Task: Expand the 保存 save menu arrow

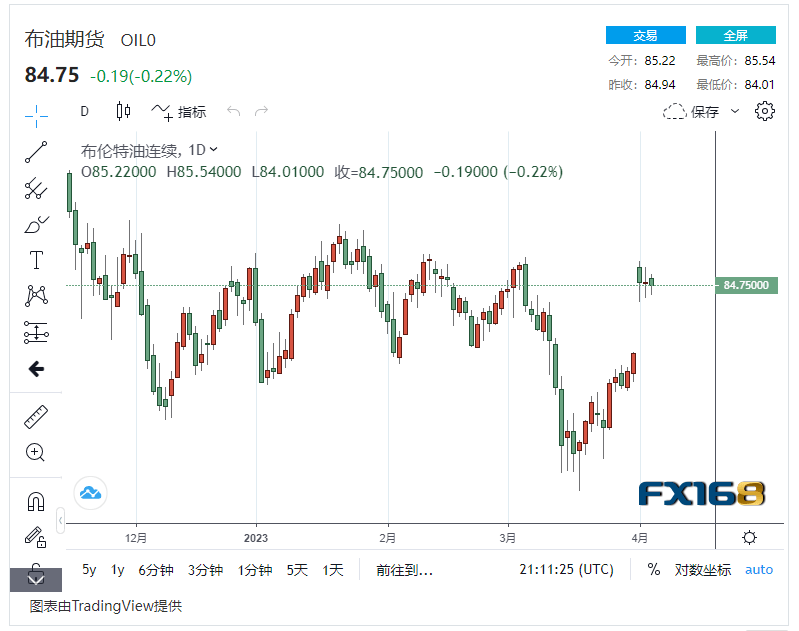Action: pos(735,111)
